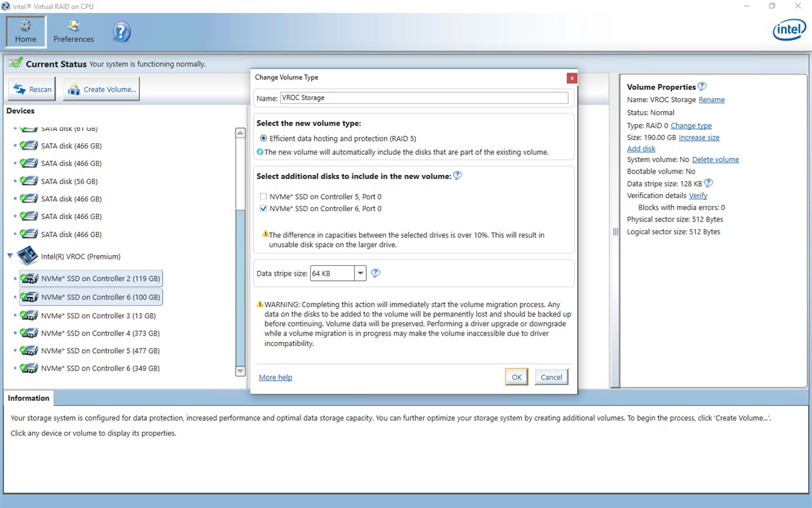Edit the volume name field

422,97
